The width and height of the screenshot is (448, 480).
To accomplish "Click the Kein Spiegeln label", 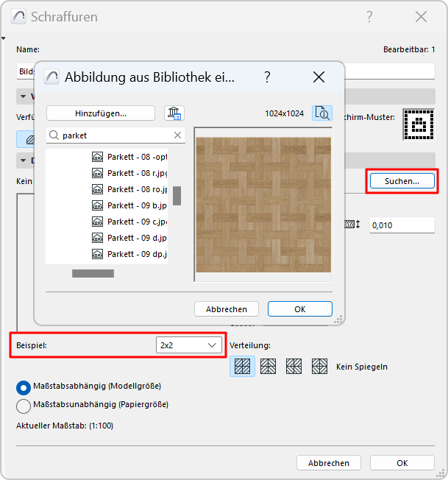I will tap(362, 367).
